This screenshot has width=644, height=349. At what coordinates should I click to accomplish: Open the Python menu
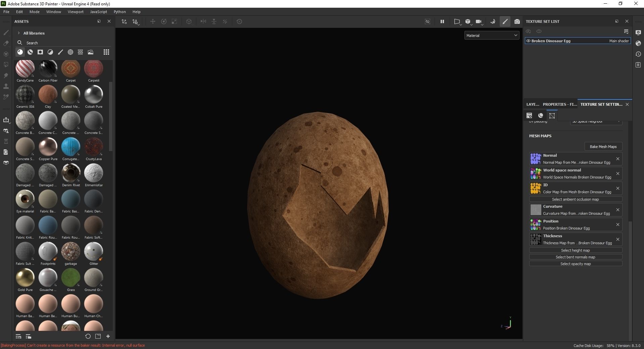click(119, 12)
